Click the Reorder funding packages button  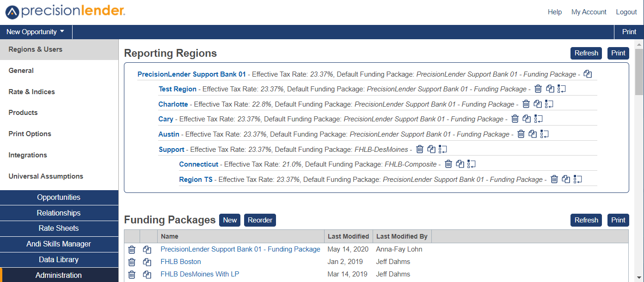tap(260, 220)
